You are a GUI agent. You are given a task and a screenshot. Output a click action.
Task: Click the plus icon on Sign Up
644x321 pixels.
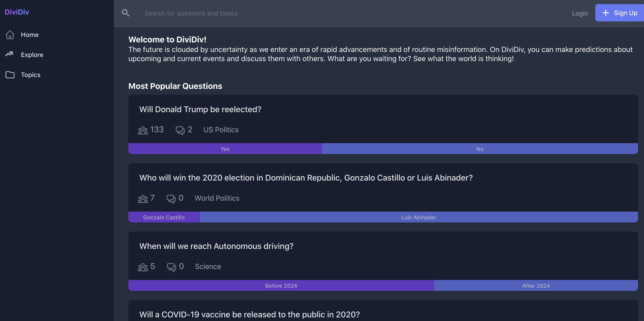606,13
